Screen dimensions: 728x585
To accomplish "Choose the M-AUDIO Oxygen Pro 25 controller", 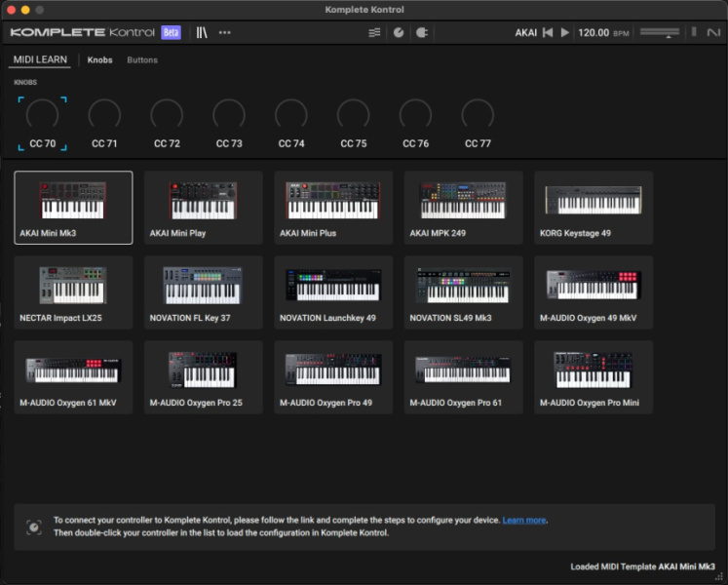I will coord(204,377).
